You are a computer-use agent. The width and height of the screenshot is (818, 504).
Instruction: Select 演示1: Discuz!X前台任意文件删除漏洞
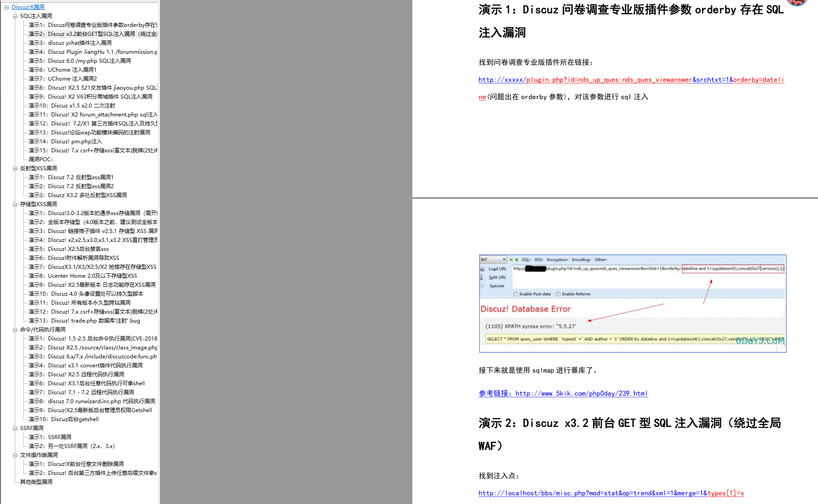pyautogui.click(x=76, y=464)
